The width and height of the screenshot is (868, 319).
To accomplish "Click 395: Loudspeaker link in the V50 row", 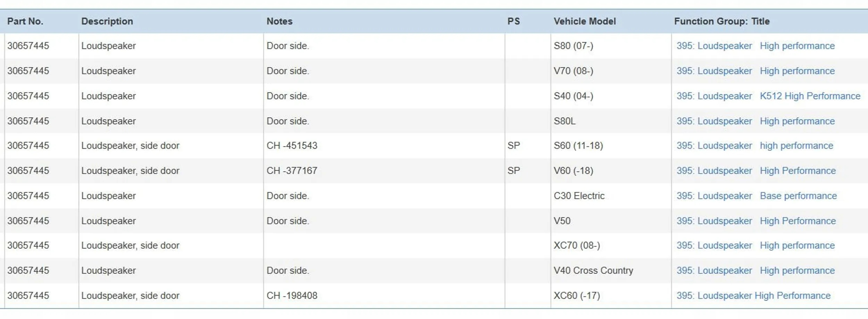I will point(714,221).
